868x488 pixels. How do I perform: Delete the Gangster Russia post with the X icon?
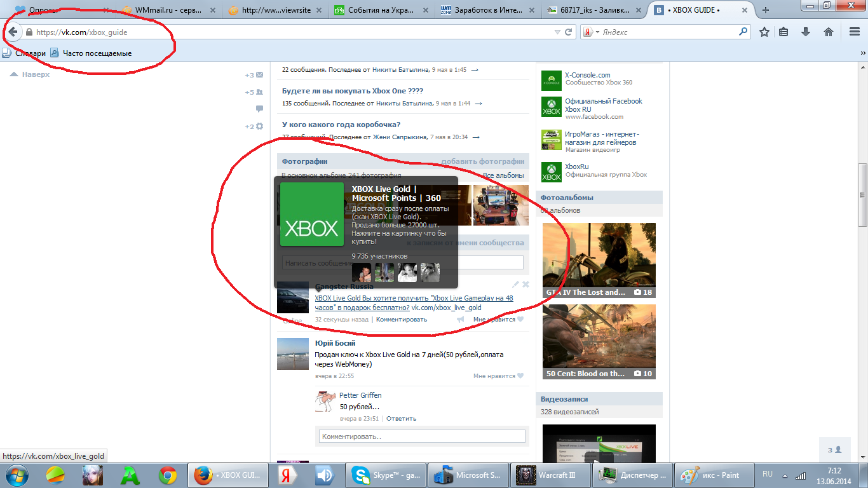pos(526,285)
